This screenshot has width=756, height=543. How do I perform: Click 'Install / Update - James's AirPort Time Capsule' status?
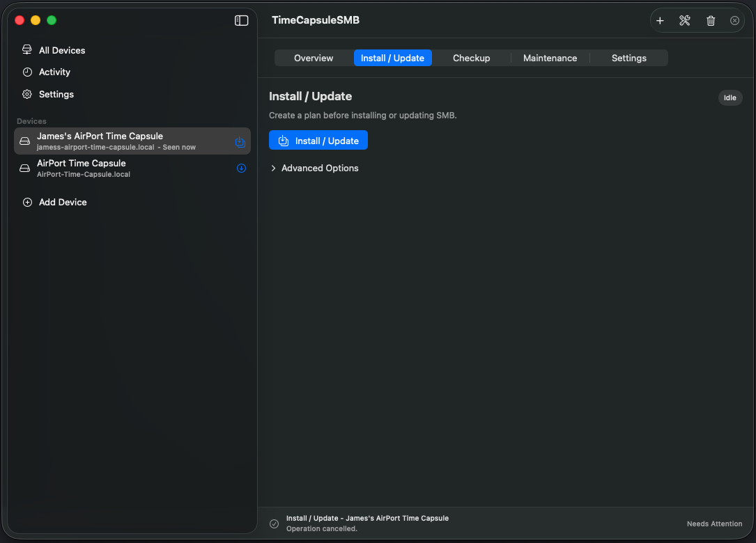tap(367, 518)
